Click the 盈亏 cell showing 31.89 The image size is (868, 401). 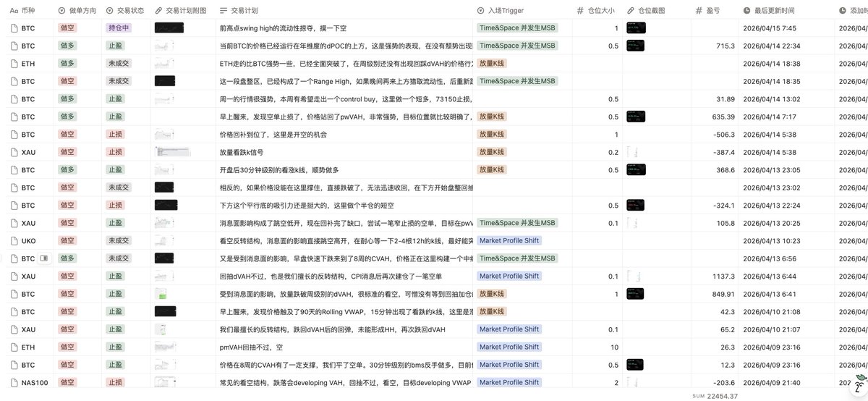(x=713, y=99)
